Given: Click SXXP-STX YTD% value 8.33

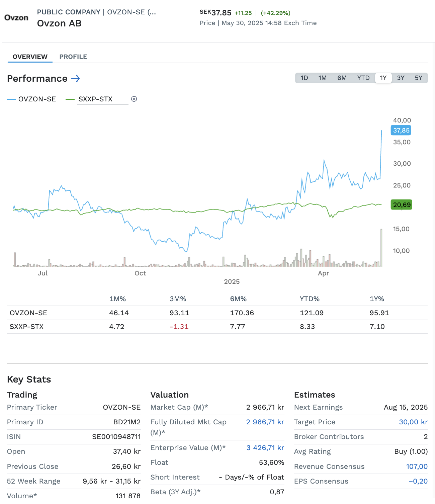Looking at the screenshot, I should click(307, 327).
